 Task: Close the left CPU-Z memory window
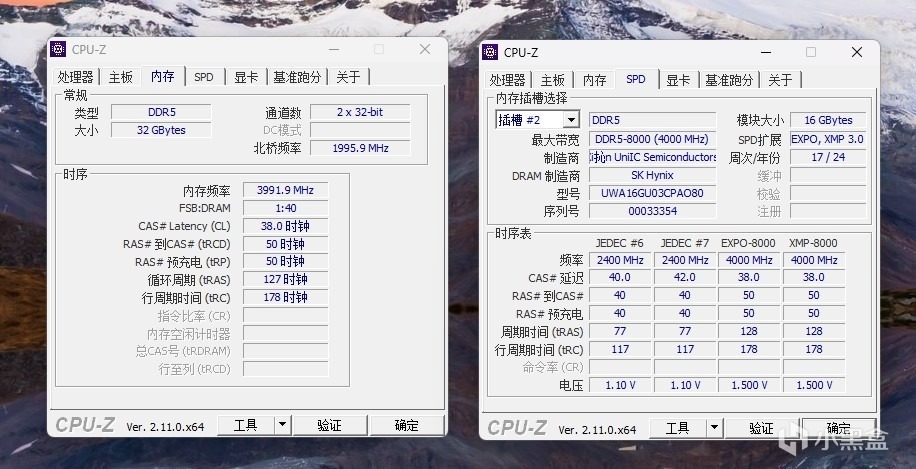tap(425, 50)
